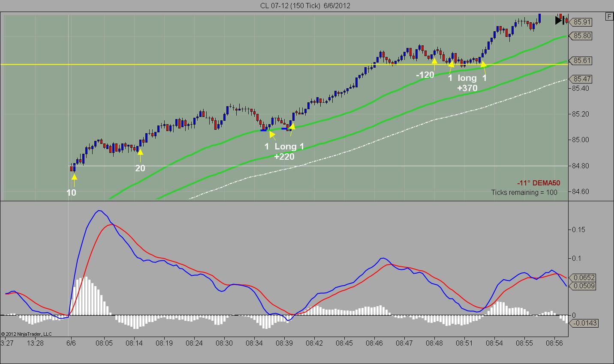Viewport: 614px width, 364px height.
Task: Click the 0.0509 indicator value marker
Action: coord(583,286)
